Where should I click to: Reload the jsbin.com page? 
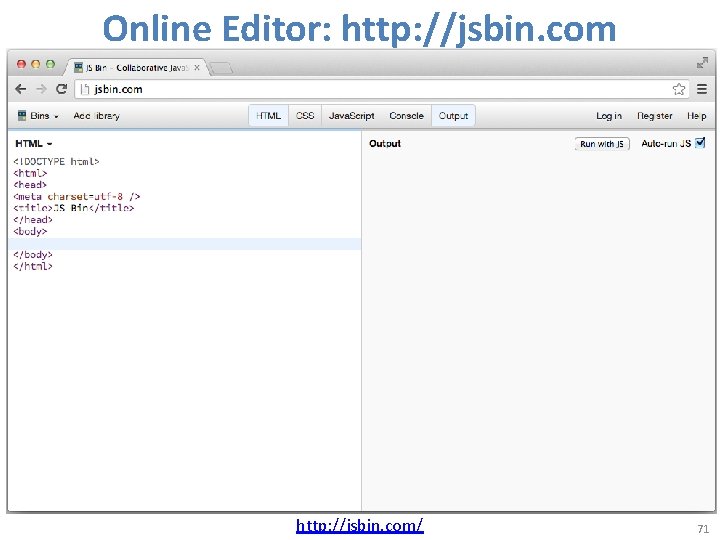tap(62, 89)
